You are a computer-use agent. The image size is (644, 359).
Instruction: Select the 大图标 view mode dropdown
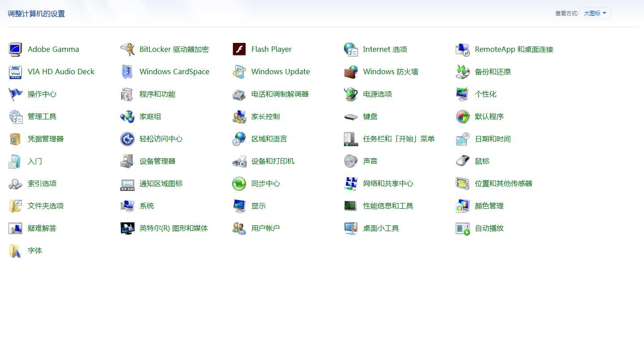595,13
